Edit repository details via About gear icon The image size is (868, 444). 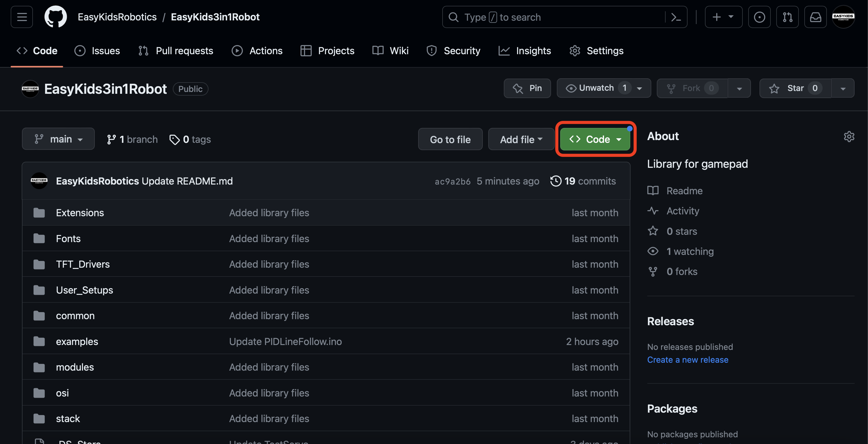pos(849,137)
